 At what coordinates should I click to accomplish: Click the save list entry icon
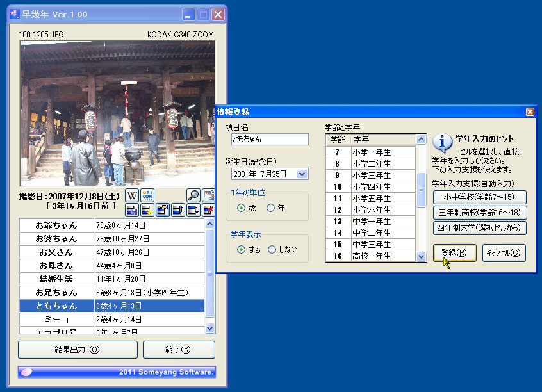[x=131, y=210]
